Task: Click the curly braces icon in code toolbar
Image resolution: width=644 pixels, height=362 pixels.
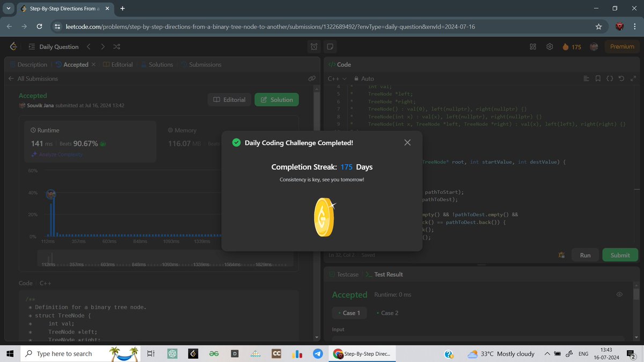Action: [x=610, y=78]
